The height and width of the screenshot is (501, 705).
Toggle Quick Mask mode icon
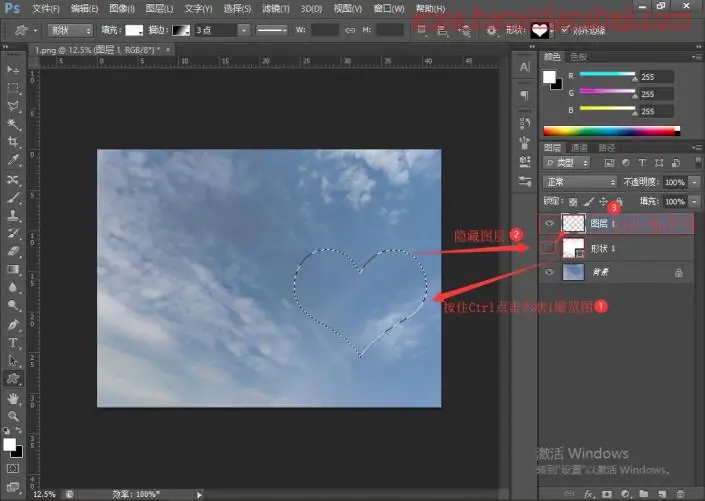(x=13, y=469)
